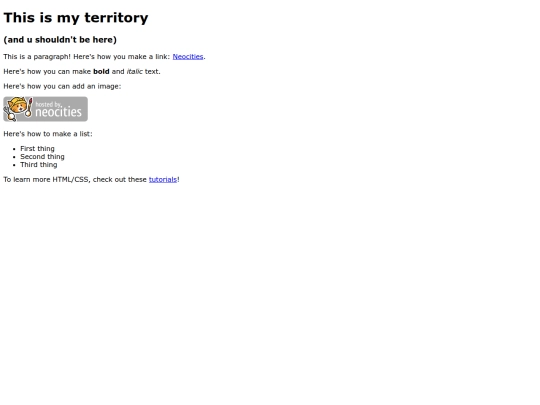Click the bullet before 'First thing'
The width and height of the screenshot is (540, 405).
14,149
